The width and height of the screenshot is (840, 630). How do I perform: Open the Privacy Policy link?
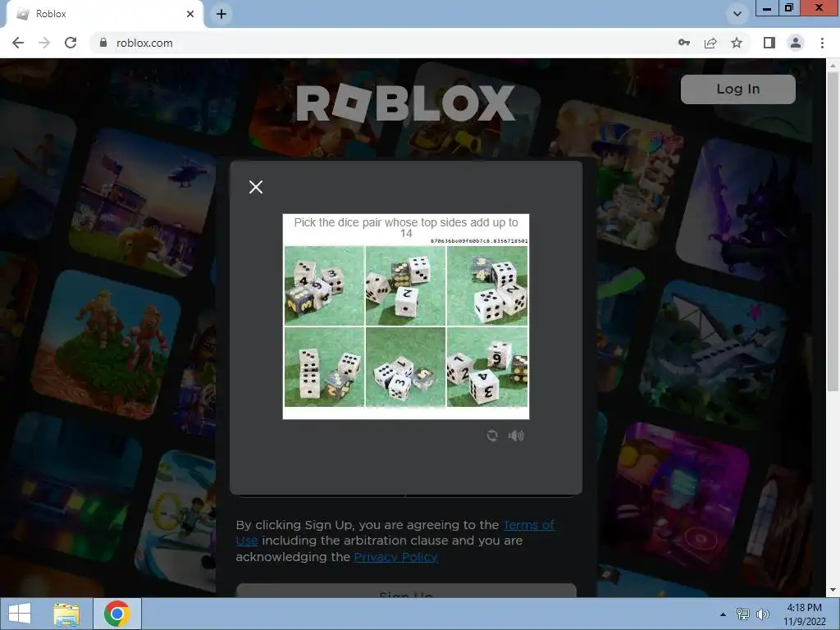[395, 557]
